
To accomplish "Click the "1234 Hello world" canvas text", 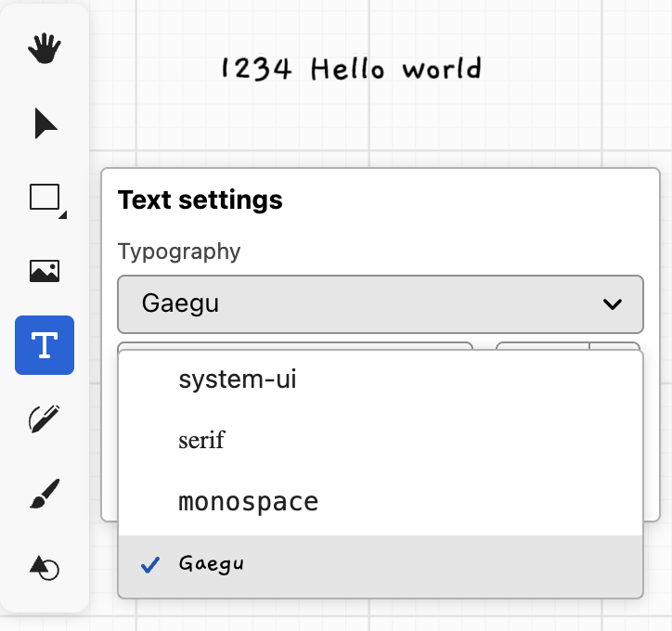I will point(351,69).
